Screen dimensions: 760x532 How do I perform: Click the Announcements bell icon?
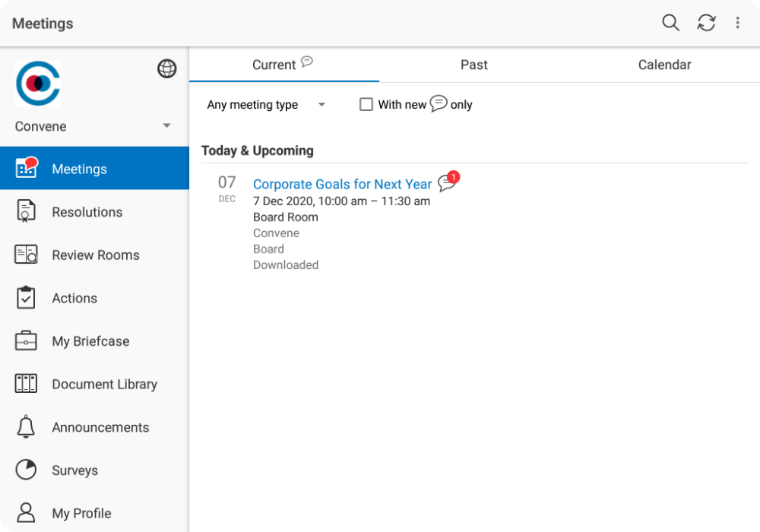[x=26, y=427]
